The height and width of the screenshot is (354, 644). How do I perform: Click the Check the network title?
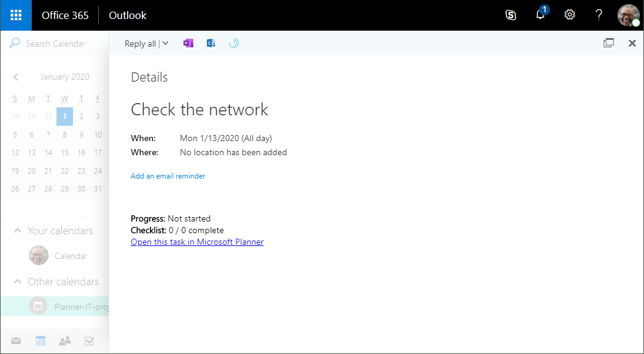pyautogui.click(x=200, y=110)
